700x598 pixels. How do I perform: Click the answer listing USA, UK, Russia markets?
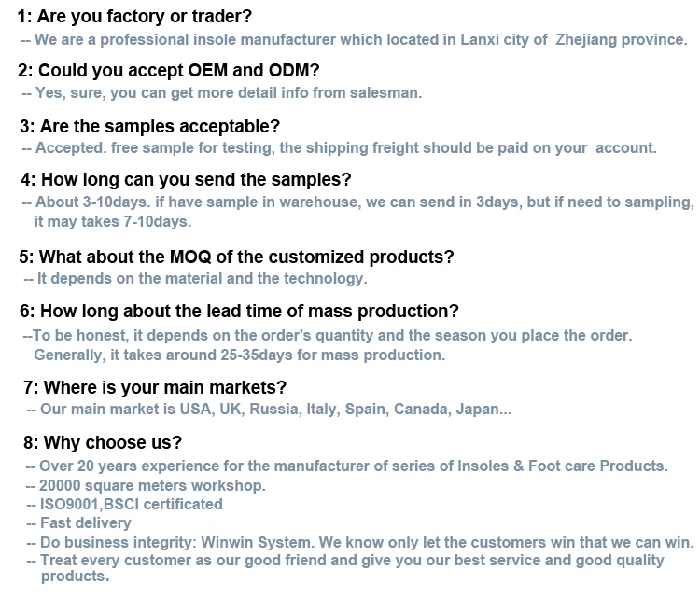(269, 410)
